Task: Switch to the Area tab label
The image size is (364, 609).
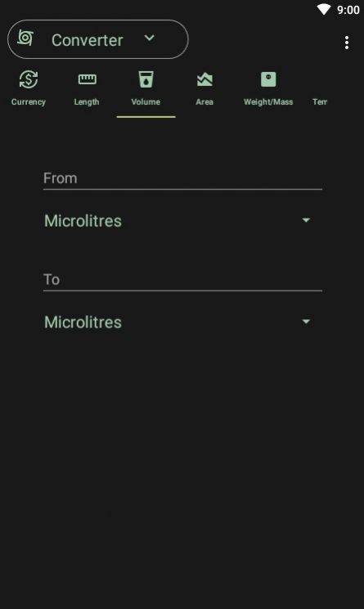Action: [x=204, y=101]
